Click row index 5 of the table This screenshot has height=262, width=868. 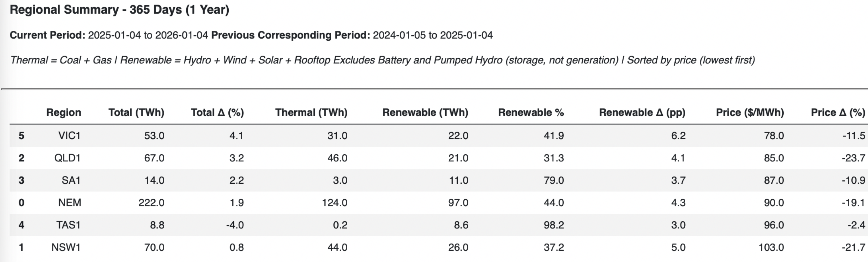pos(21,135)
